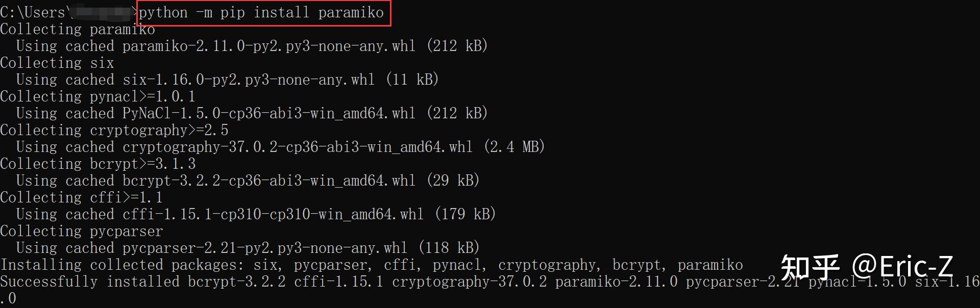Image resolution: width=980 pixels, height=308 pixels.
Task: Click the cryptography-37.0.2 wheel filename
Action: [298, 147]
